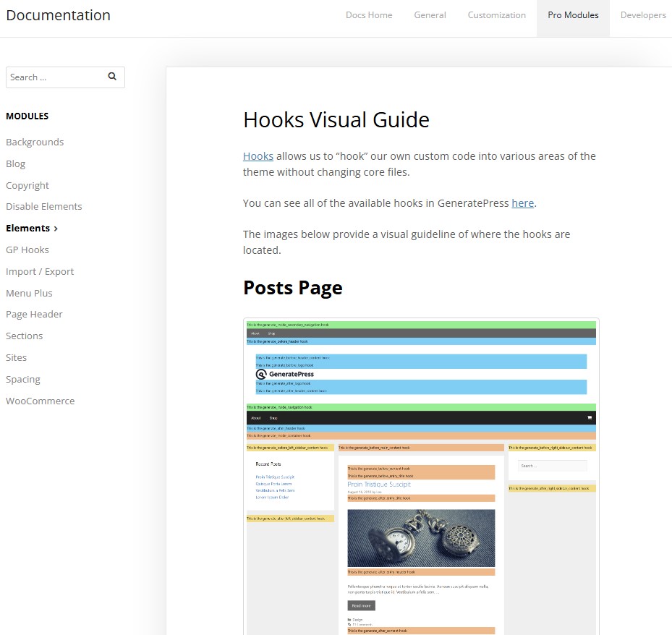Click the Documentation site title
The height and width of the screenshot is (635, 672).
coord(59,15)
